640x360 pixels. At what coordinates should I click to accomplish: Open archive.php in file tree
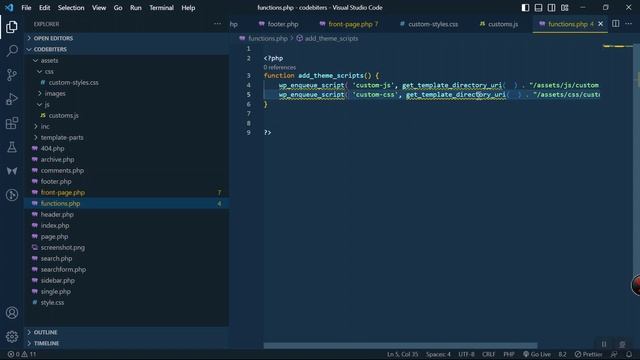[127, 160]
